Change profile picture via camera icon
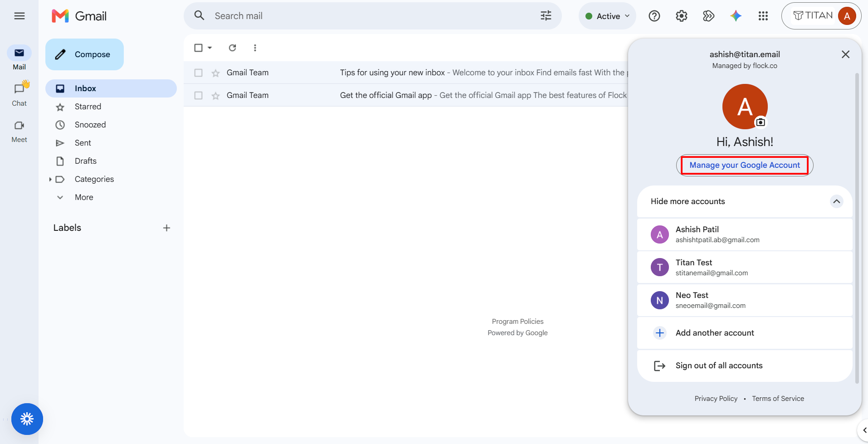 click(761, 122)
